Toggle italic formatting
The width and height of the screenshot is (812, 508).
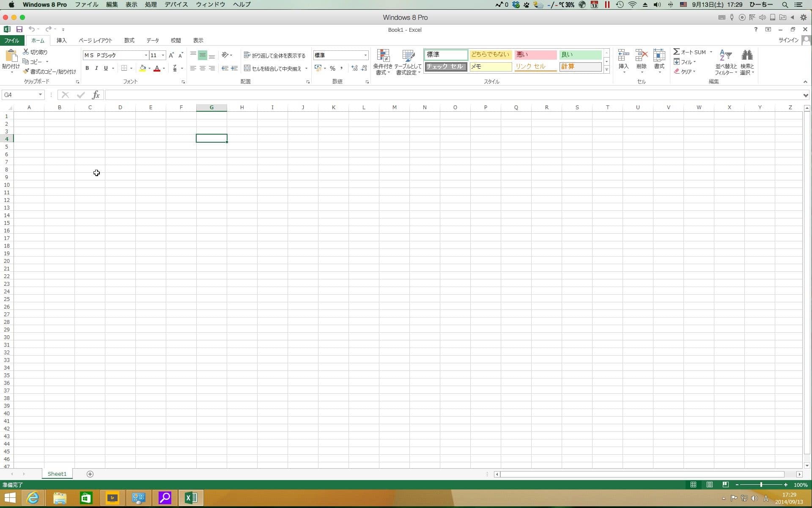tap(96, 68)
